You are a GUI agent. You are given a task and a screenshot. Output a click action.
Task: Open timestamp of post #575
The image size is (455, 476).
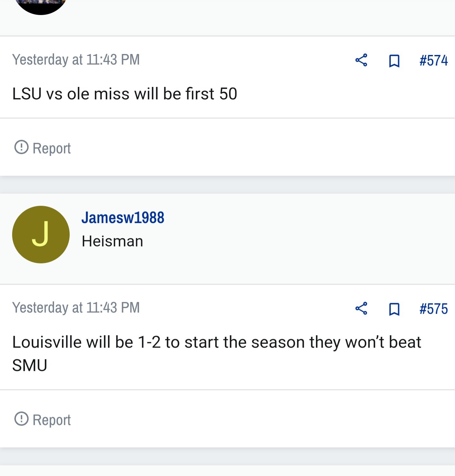click(x=76, y=308)
